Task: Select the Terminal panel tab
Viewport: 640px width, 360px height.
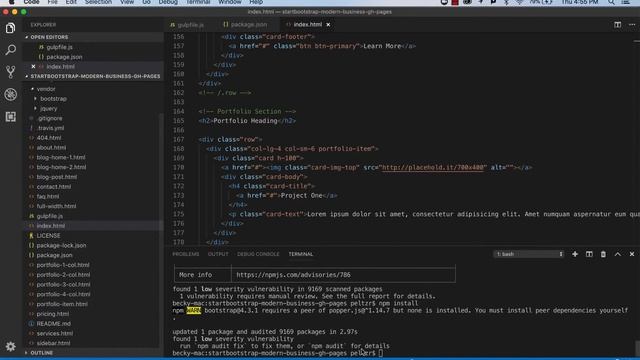Action: [301, 254]
